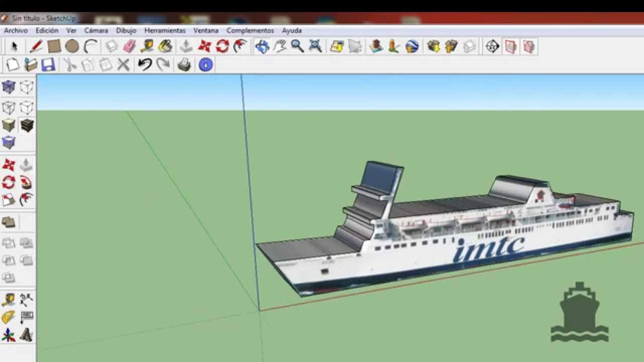
Task: Toggle the Display Section Planes icon
Action: (x=511, y=46)
